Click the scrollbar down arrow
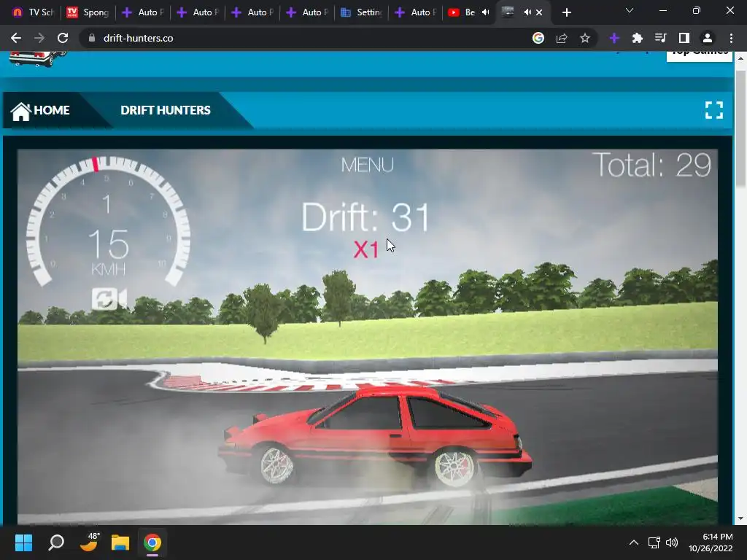The height and width of the screenshot is (560, 747). click(740, 518)
